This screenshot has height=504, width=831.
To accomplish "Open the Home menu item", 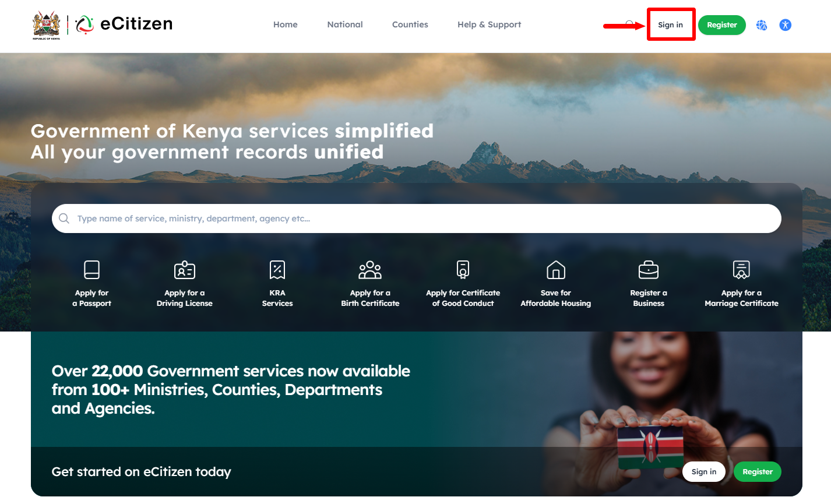I will pos(286,24).
